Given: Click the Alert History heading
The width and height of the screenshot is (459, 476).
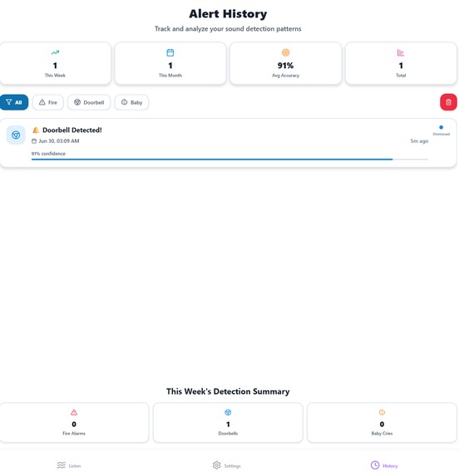Looking at the screenshot, I should [228, 13].
